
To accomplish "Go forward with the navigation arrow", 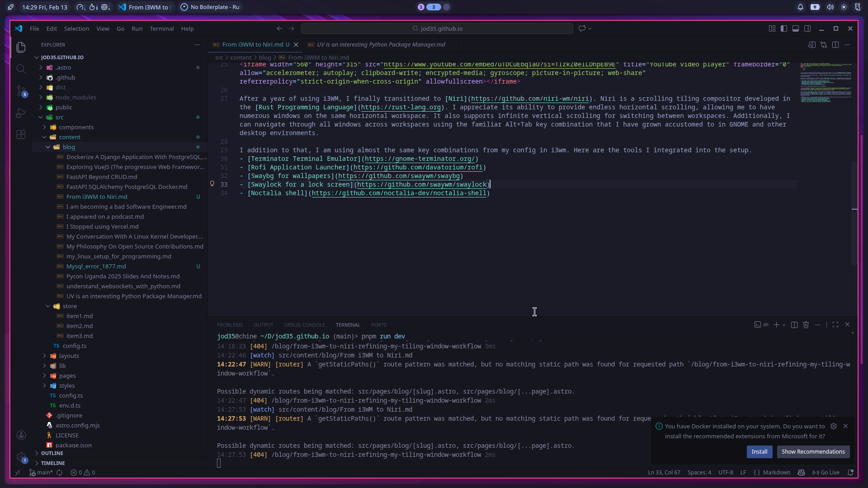I will click(291, 28).
